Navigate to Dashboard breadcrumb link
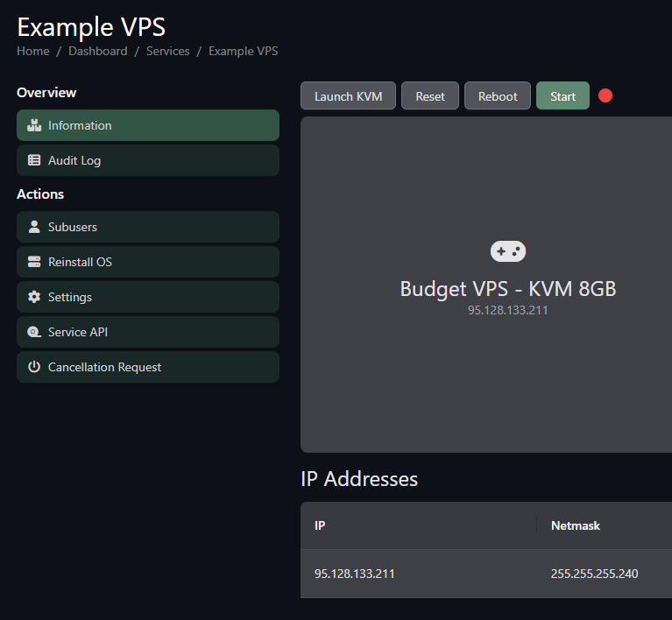The image size is (672, 620). 97,51
